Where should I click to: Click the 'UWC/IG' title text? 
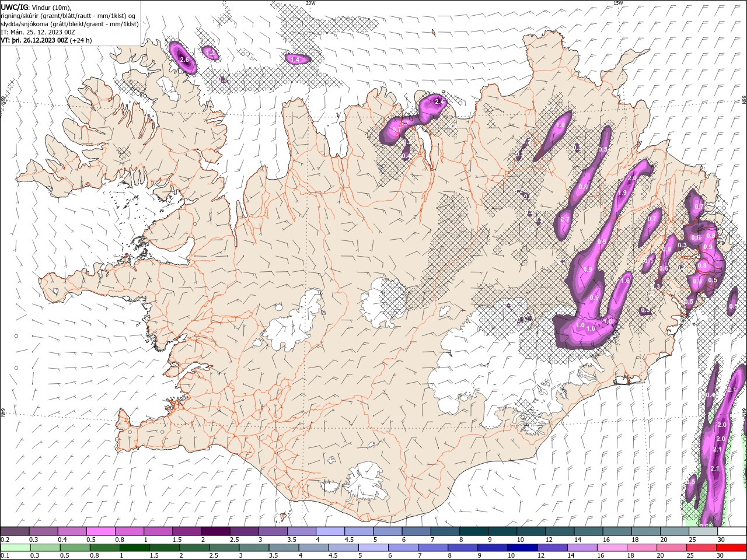tap(14, 7)
